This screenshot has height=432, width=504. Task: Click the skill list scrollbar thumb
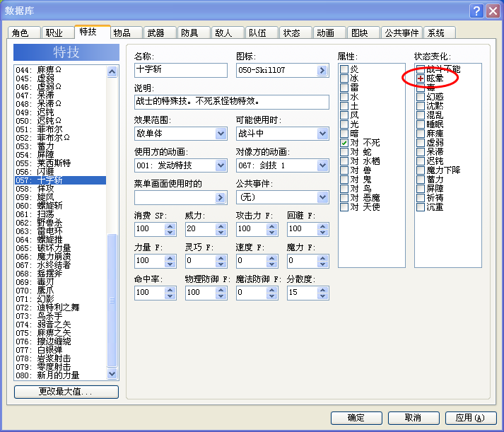point(112,300)
